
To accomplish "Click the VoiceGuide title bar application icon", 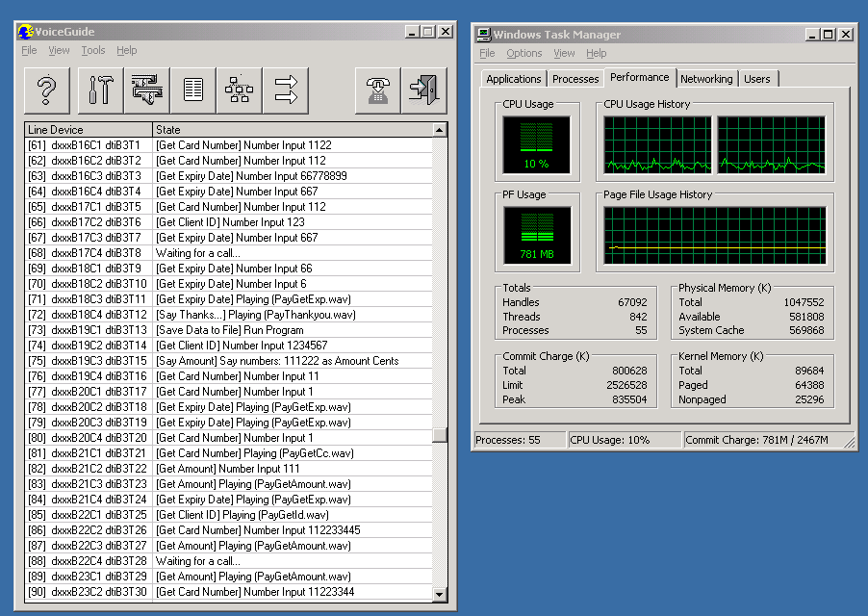I will 25,32.
